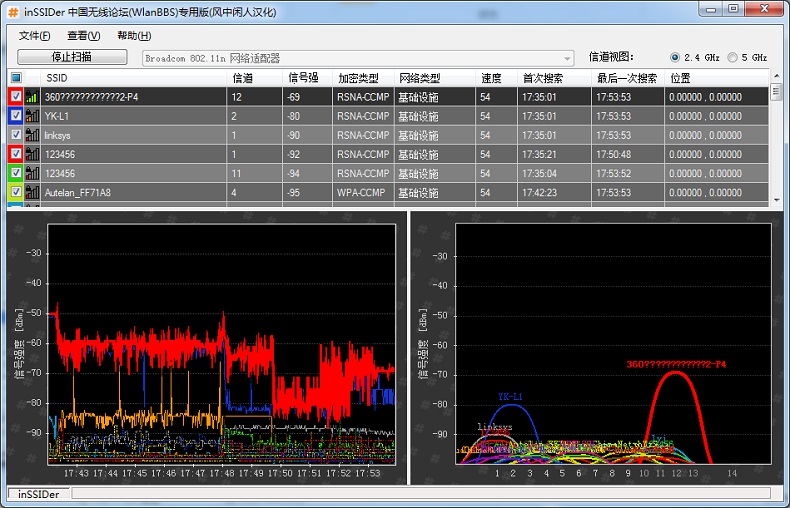
Task: Uncheck the Autelan_FF71A8 network checkbox
Action: click(16, 191)
